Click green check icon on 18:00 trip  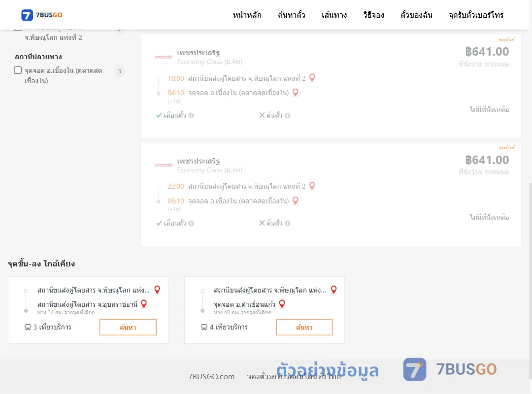pyautogui.click(x=159, y=115)
